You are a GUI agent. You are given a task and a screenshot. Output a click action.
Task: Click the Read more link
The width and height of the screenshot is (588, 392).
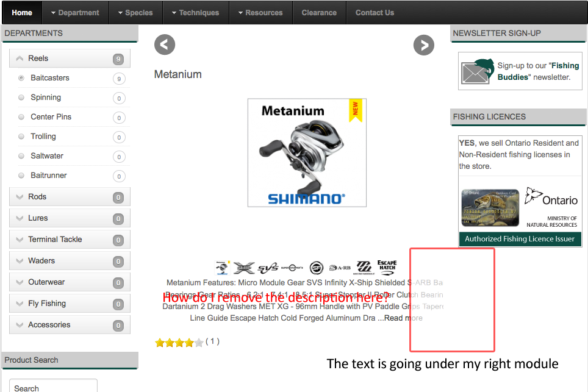point(403,318)
